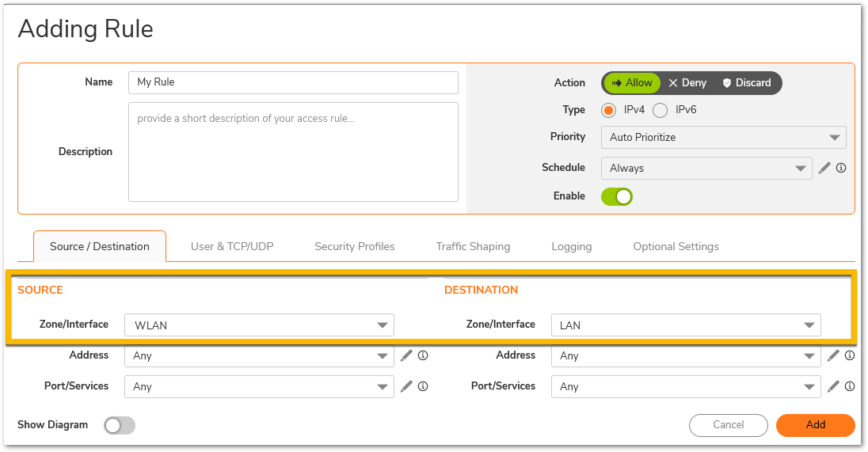Select the IPv6 radio button

660,110
